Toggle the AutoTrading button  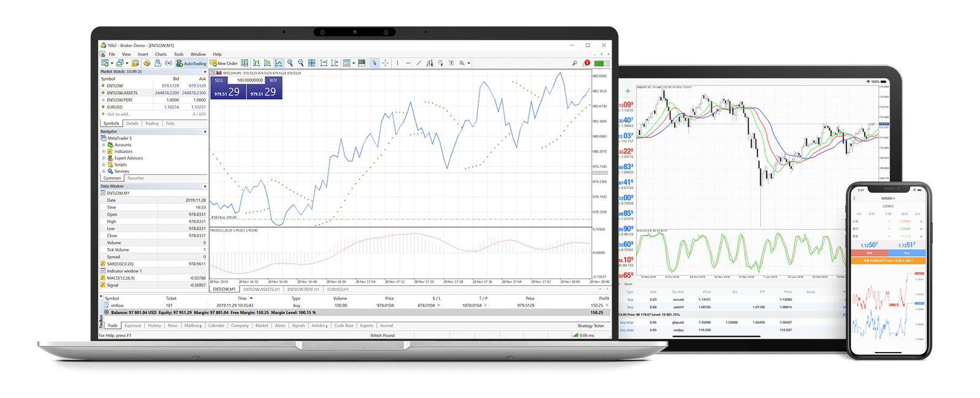[x=191, y=63]
